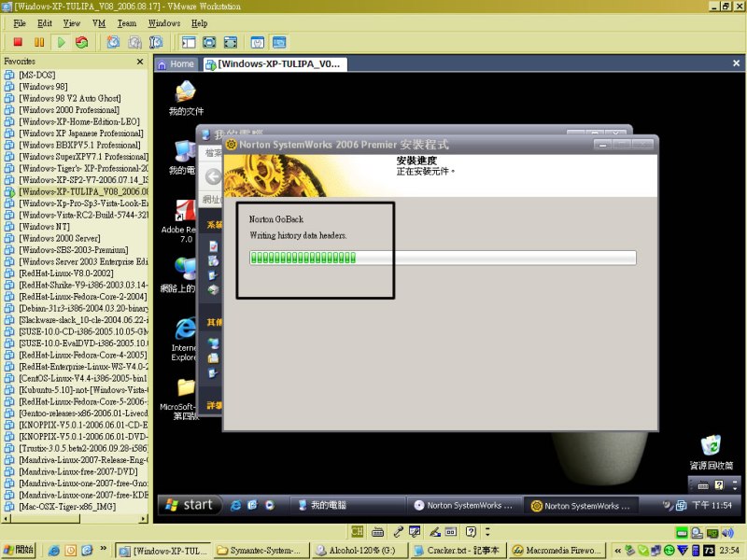The image size is (747, 560).
Task: Open the File menu
Action: pos(20,23)
